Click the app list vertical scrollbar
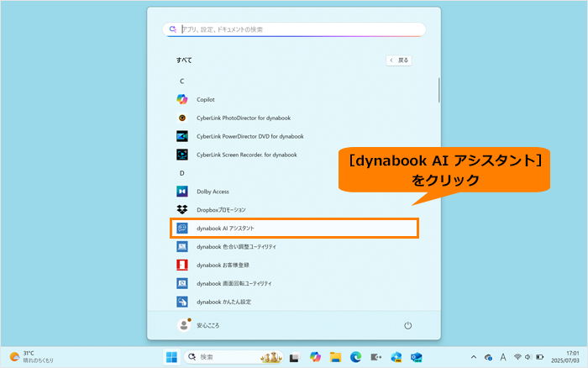The height and width of the screenshot is (368, 588). pos(438,90)
